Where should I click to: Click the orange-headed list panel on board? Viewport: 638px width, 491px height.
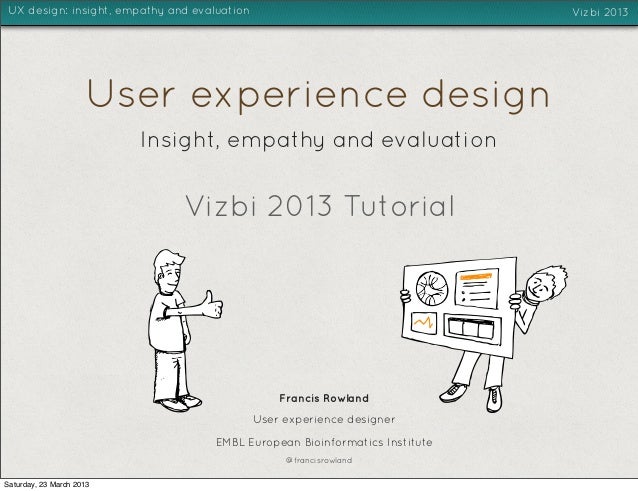tap(477, 288)
